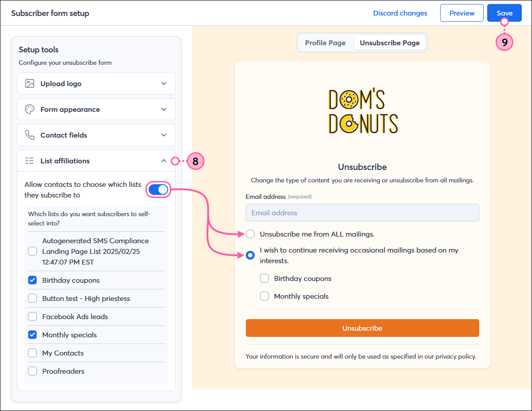Expand the Contact fields section
Screen dimensions: 532x411
tap(164, 135)
